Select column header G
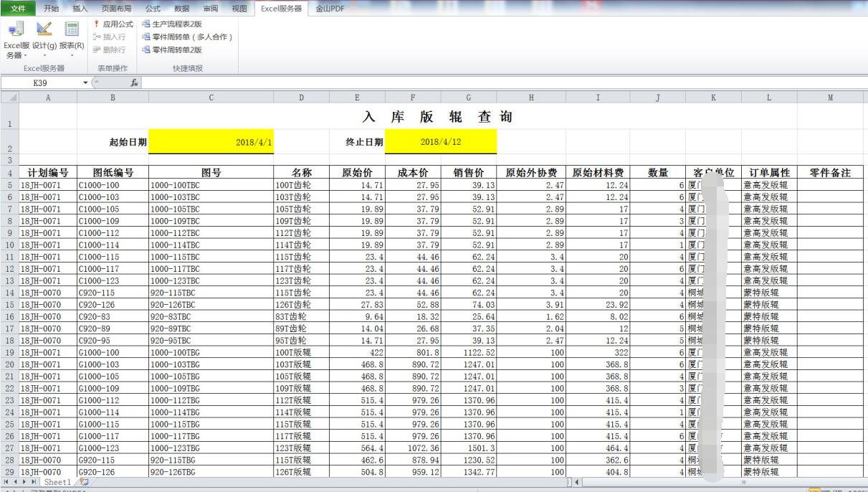868x492 pixels. pyautogui.click(x=468, y=96)
